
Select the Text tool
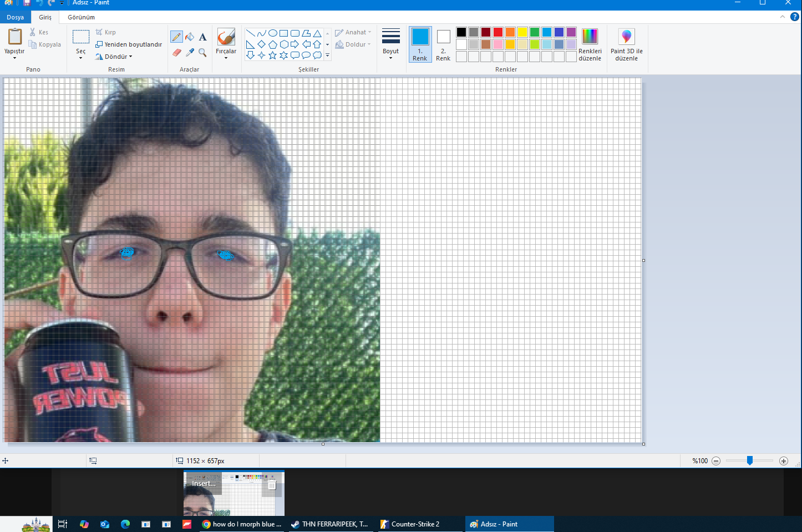203,37
